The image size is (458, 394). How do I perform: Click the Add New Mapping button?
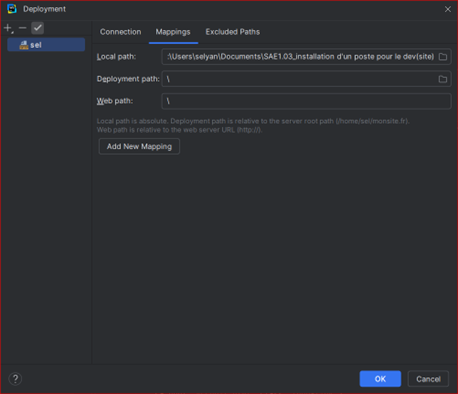139,146
